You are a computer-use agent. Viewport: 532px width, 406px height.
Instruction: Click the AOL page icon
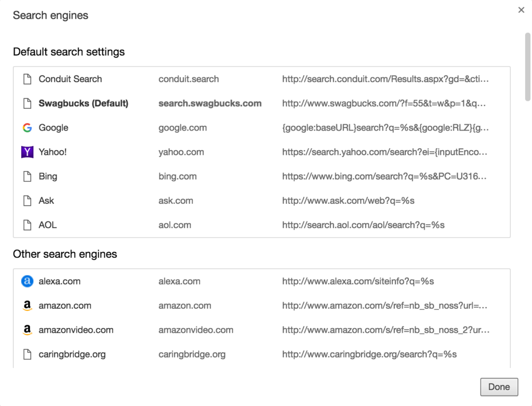click(x=27, y=225)
